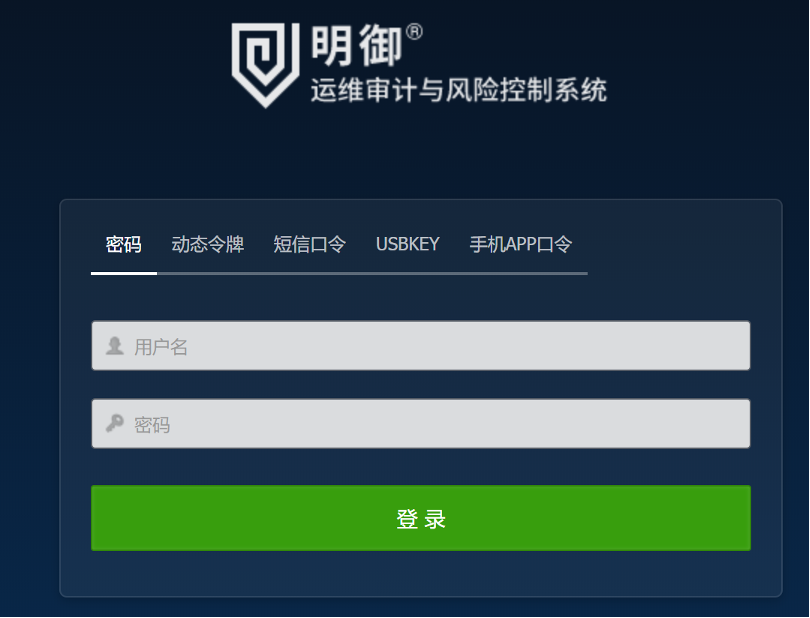
Task: Click the key icon in password field
Action: [x=115, y=423]
